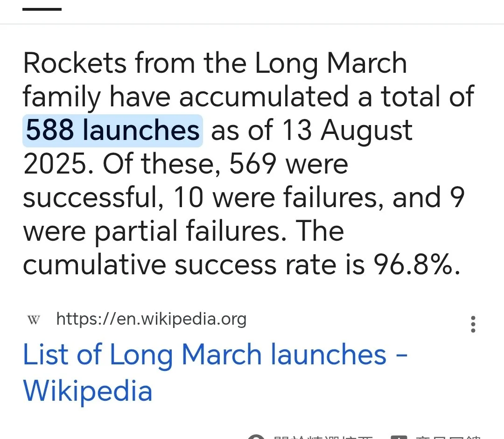Screen dimensions: 504x439
Task: Tap the question-mark icon for featured snippets info
Action: click(256, 437)
